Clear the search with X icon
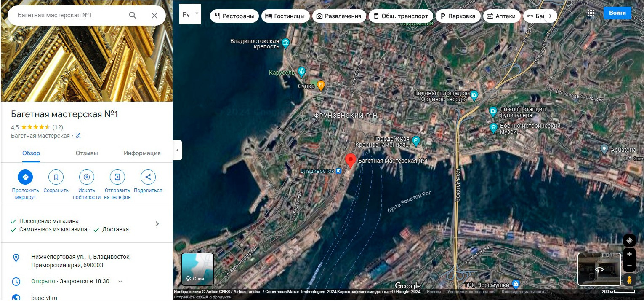This screenshot has height=301, width=644. [x=154, y=16]
